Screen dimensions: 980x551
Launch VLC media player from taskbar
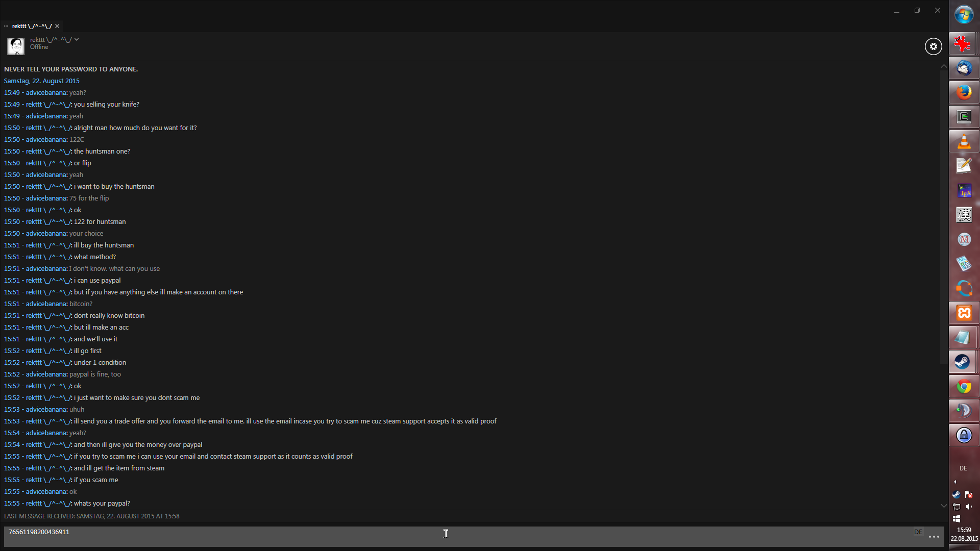tap(963, 141)
